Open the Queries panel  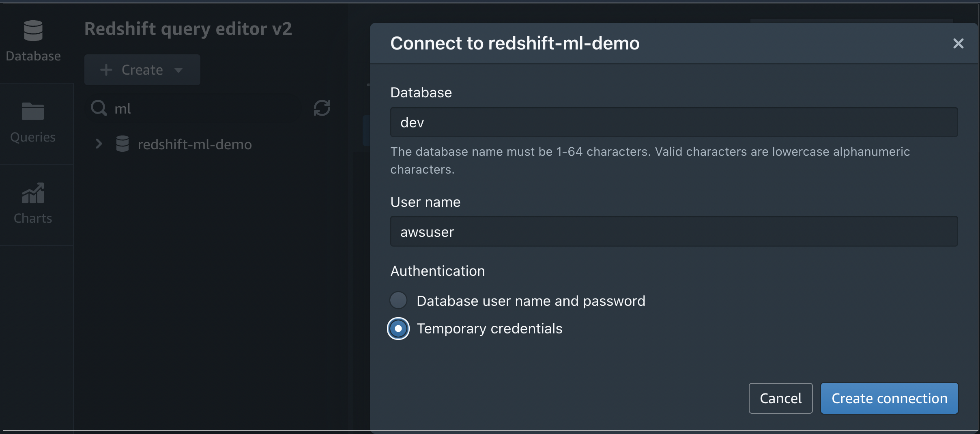(32, 121)
